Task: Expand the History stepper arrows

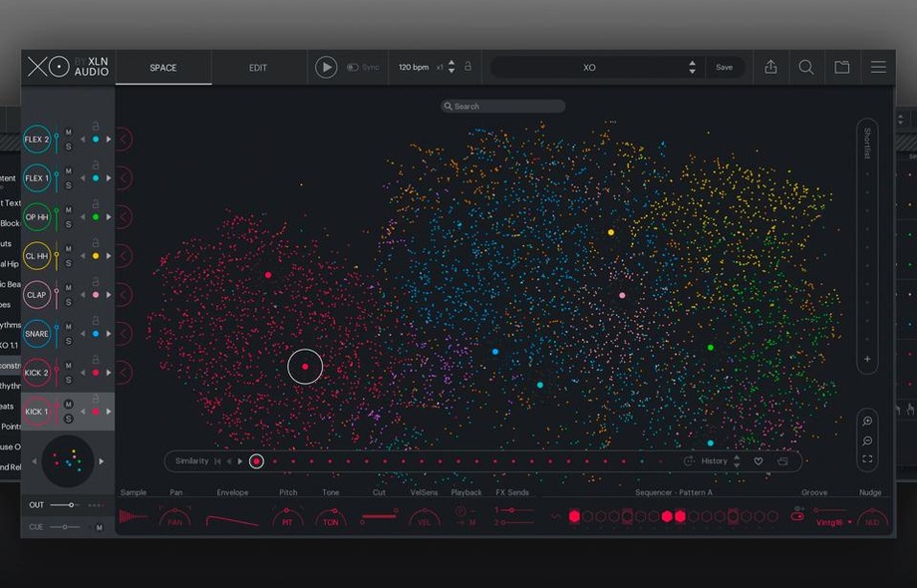Action: point(737,461)
